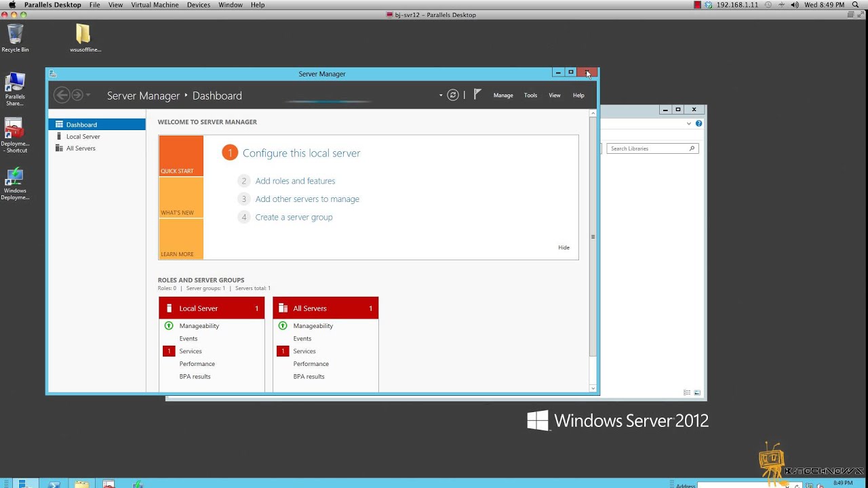
Task: Open the navigation history dropdown arrow
Action: click(88, 96)
